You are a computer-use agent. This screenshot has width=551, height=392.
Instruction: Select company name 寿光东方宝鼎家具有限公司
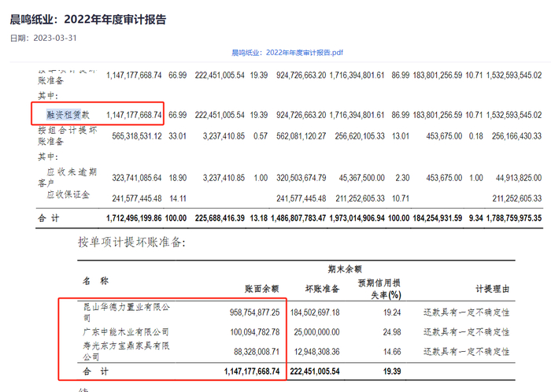(126, 351)
